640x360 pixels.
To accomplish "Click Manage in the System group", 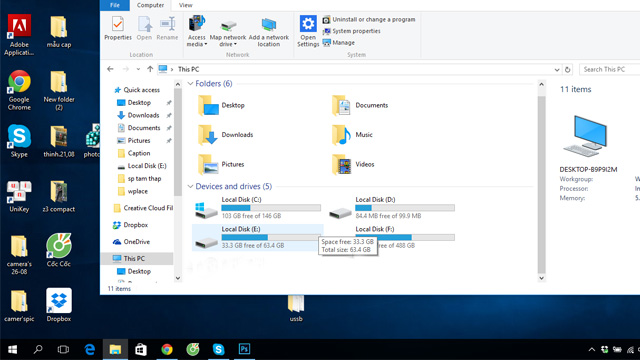I will click(x=338, y=42).
